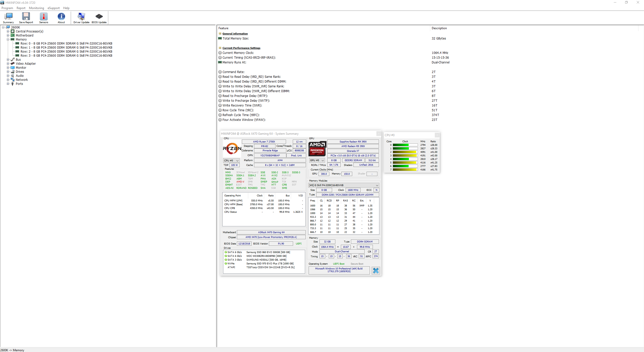The image size is (644, 352).
Task: Open the GPU #0 selector dropdown
Action: coord(317,160)
